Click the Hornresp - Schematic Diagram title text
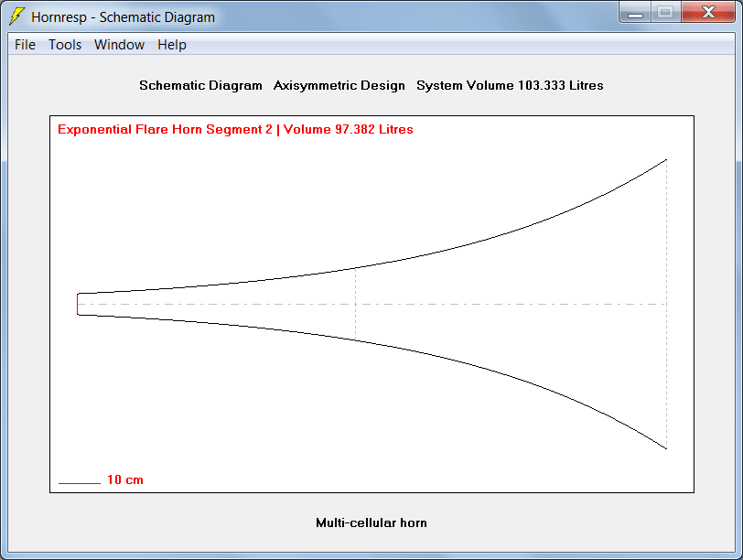This screenshot has height=560, width=743. 124,17
